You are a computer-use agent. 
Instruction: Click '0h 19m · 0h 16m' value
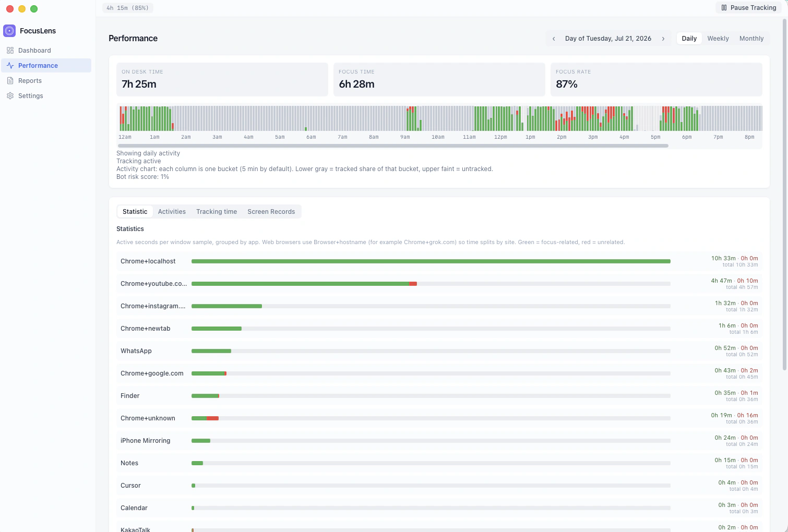tap(734, 416)
